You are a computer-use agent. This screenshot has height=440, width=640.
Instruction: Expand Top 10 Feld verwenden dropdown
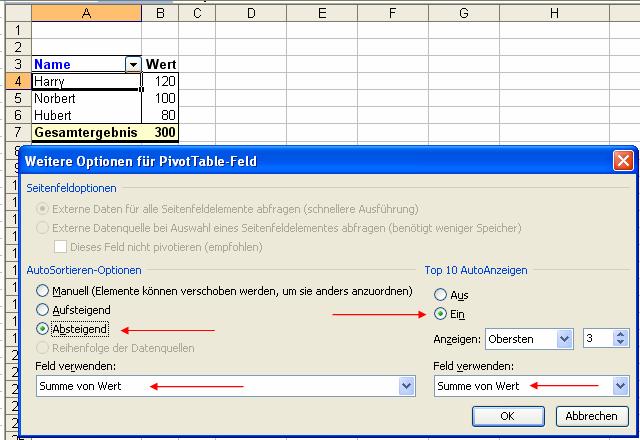click(621, 386)
